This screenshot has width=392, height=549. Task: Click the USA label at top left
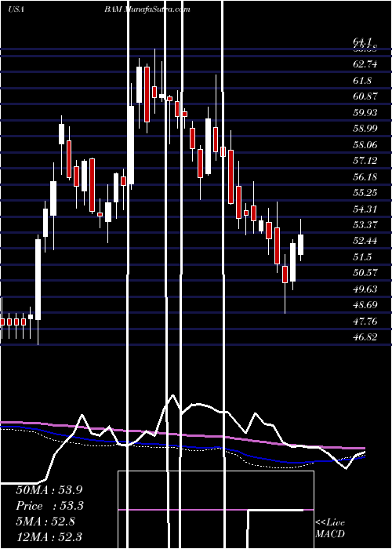16,9
